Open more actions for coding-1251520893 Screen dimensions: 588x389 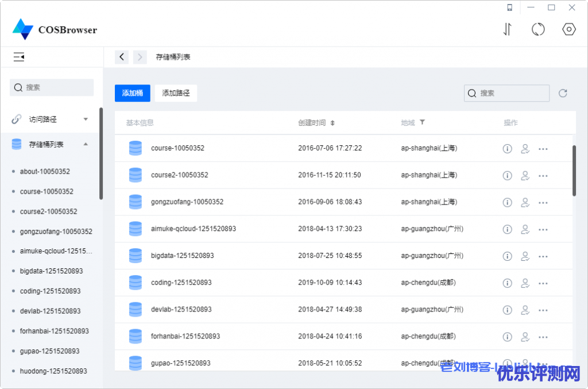543,283
